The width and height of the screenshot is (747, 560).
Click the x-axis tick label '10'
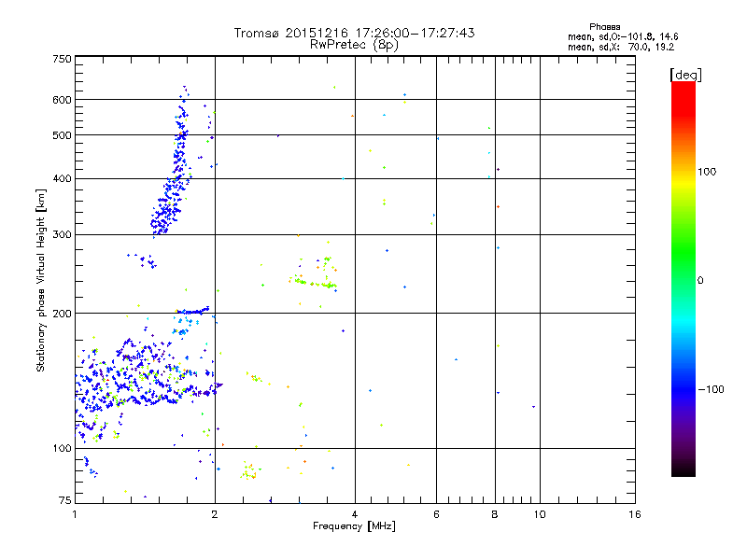(540, 514)
